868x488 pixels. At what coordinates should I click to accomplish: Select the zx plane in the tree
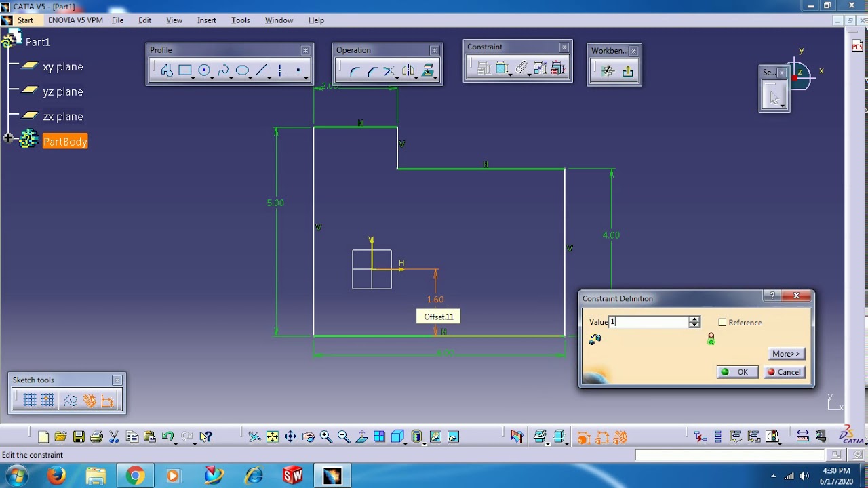[x=62, y=117]
